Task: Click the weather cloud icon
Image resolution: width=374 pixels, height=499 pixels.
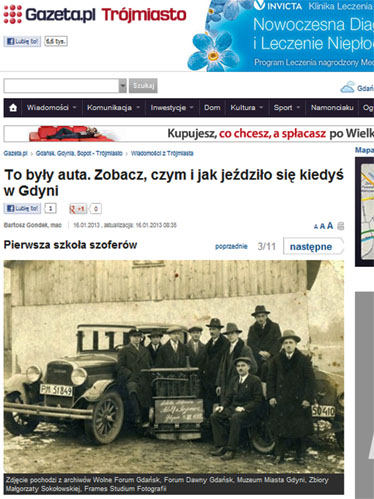Action: coord(347,87)
